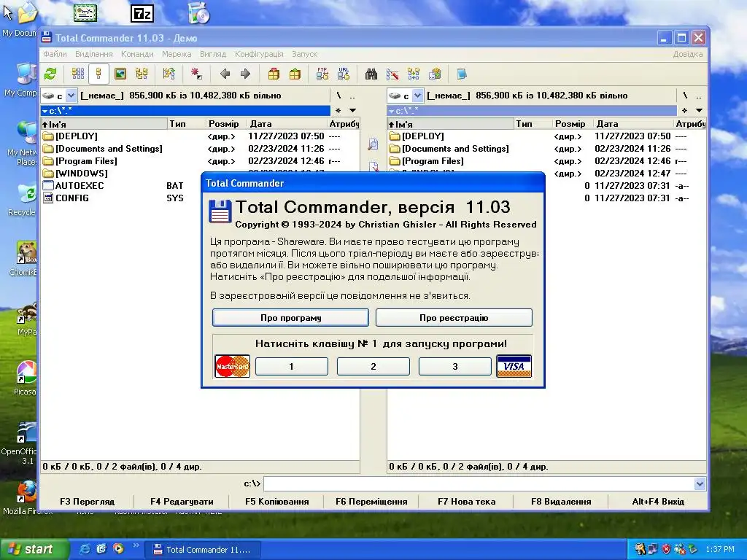Click the MasterCard logo in the dialog
This screenshot has width=747, height=560.
tap(233, 366)
